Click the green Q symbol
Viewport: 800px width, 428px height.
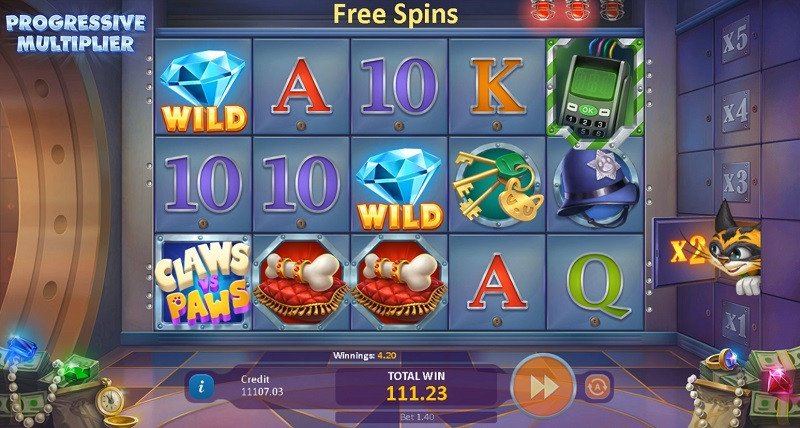click(595, 285)
